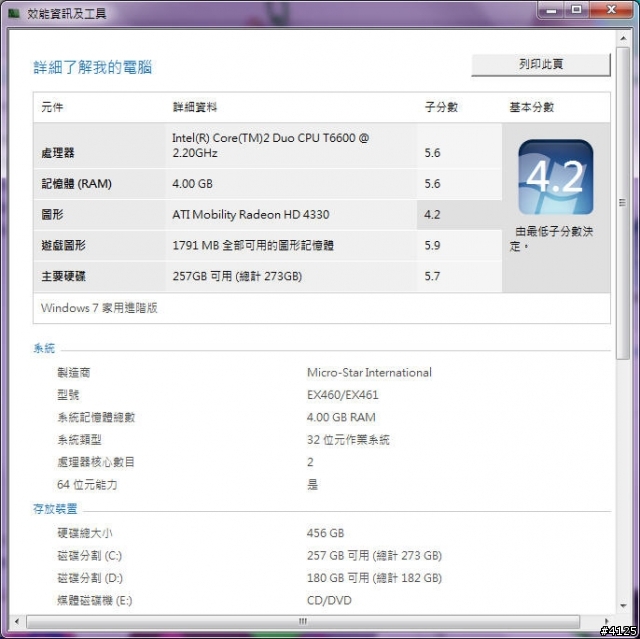Select the 記憶體 (RAM) row label
This screenshot has width=640, height=639.
click(x=76, y=184)
